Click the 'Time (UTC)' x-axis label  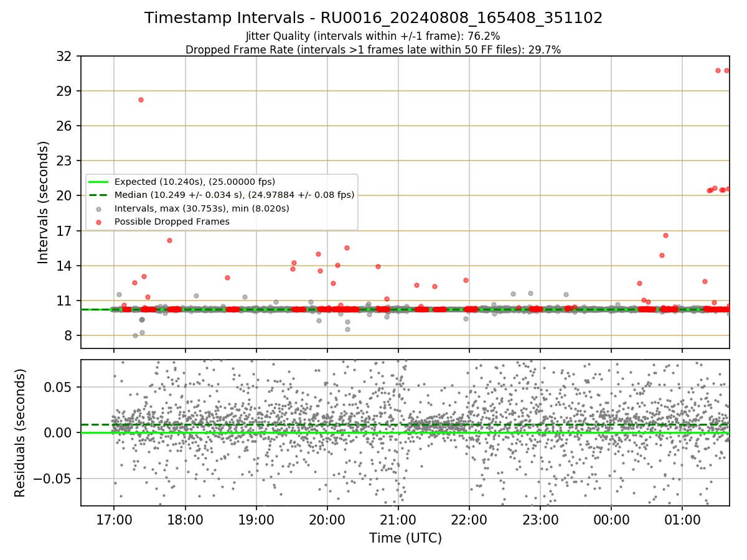[x=405, y=538]
